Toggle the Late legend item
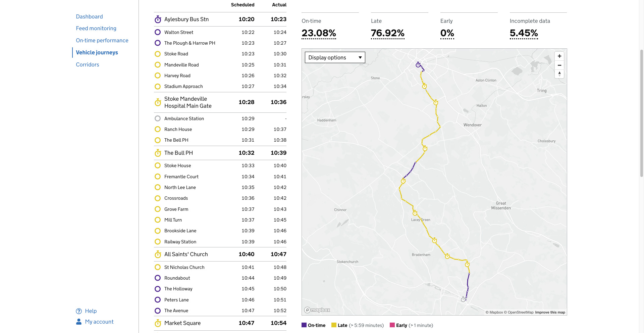Image resolution: width=644 pixels, height=333 pixels. point(334,325)
